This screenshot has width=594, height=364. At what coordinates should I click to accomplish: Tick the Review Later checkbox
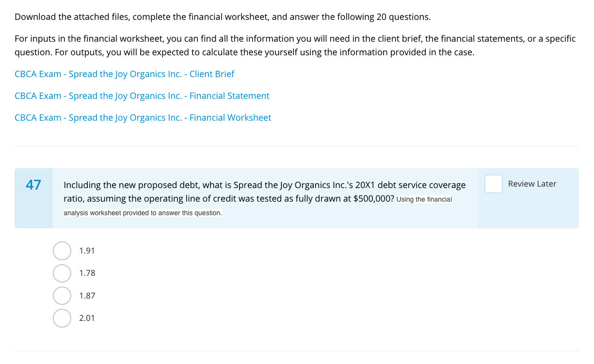pos(493,184)
